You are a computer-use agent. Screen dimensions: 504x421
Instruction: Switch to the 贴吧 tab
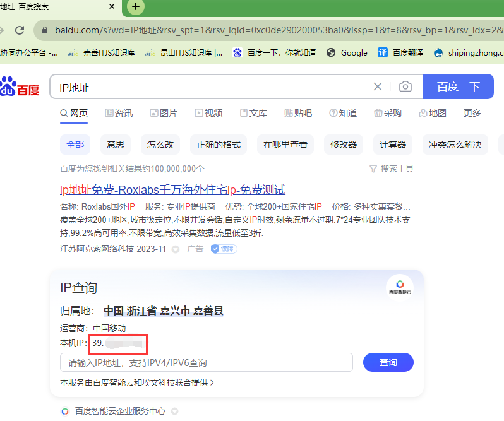[298, 113]
